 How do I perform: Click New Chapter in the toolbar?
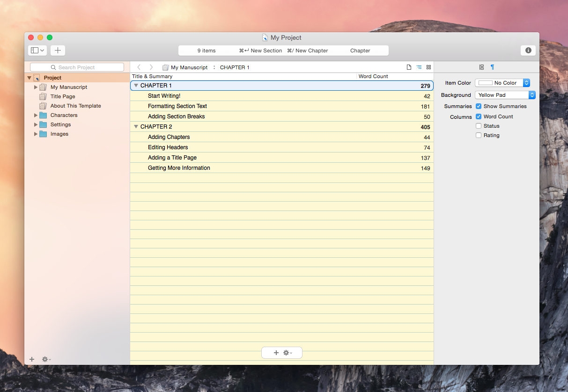(x=307, y=51)
